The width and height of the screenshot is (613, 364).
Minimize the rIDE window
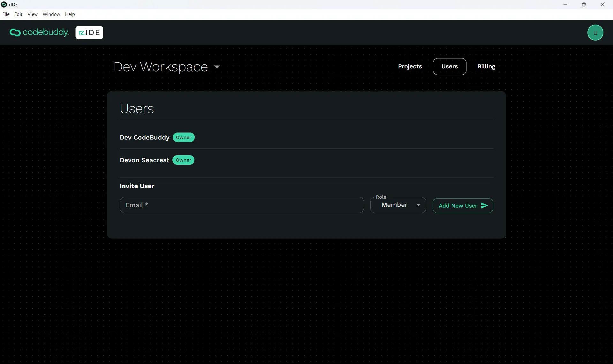[565, 4]
